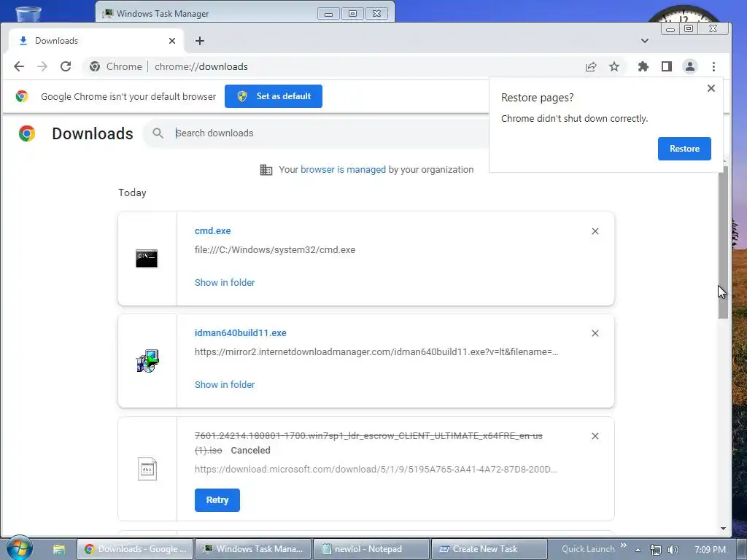Viewport: 747px width, 560px height.
Task: Open the side panel icon
Action: (x=667, y=66)
